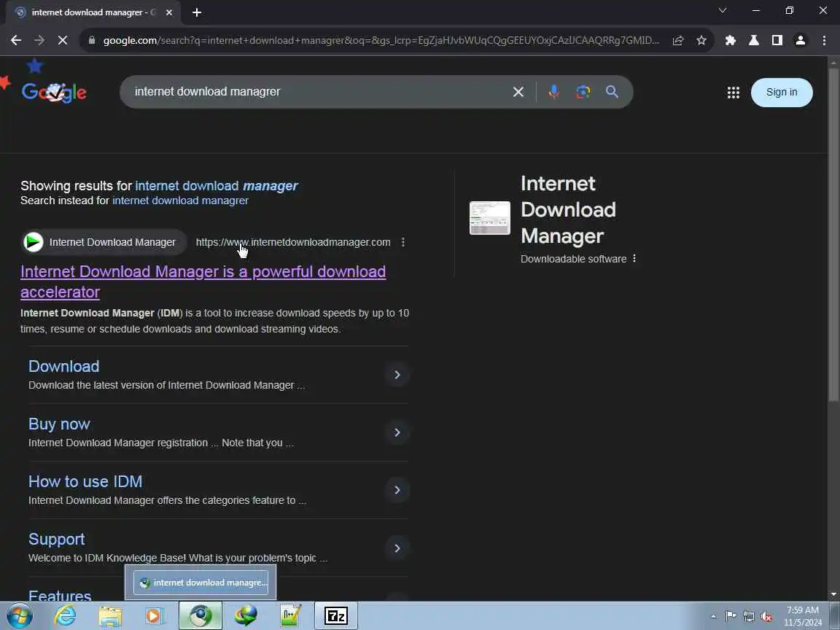The width and height of the screenshot is (840, 630).
Task: Open the tab search dropdown arrow
Action: point(723,11)
